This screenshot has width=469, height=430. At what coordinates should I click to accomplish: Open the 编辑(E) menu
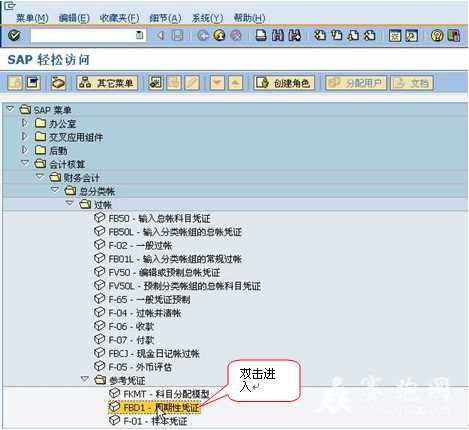pos(74,18)
